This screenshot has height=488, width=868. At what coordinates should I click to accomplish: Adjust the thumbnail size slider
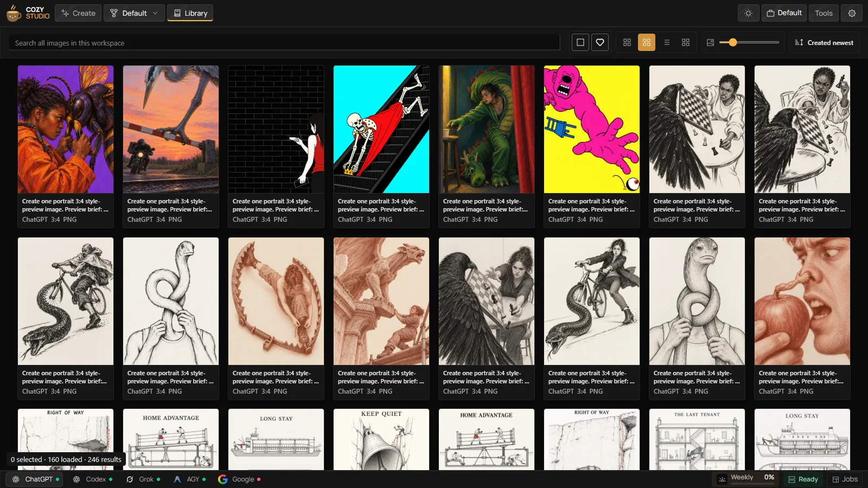(x=749, y=42)
